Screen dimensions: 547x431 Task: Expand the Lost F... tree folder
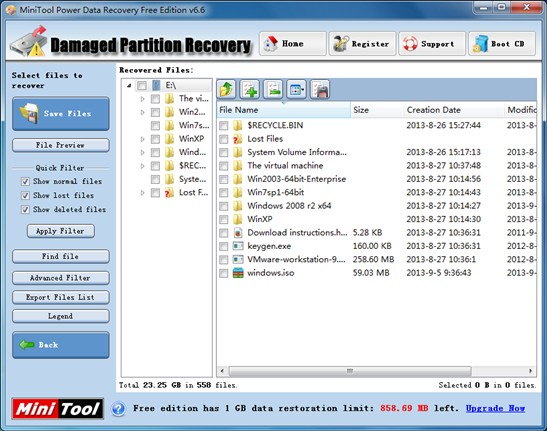(x=142, y=193)
